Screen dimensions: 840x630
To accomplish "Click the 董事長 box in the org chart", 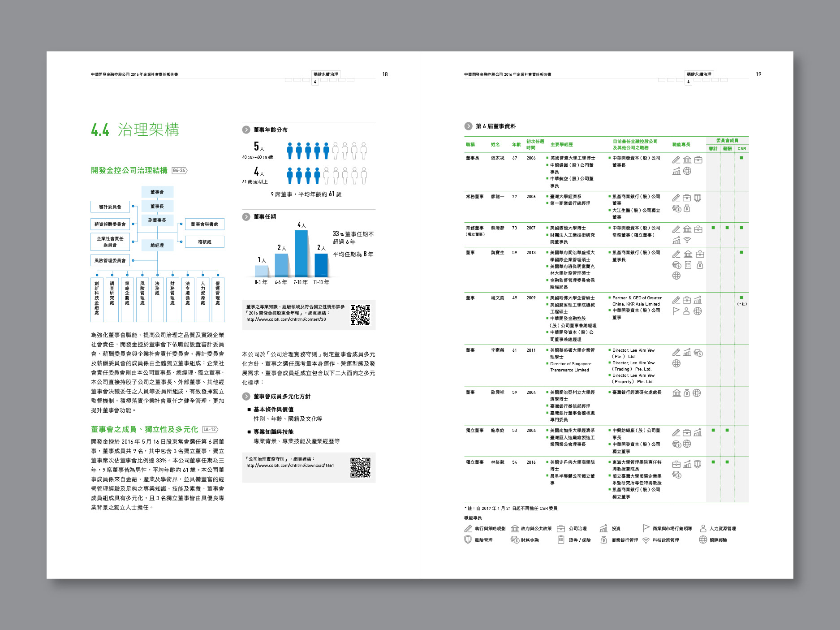I will pos(157,206).
